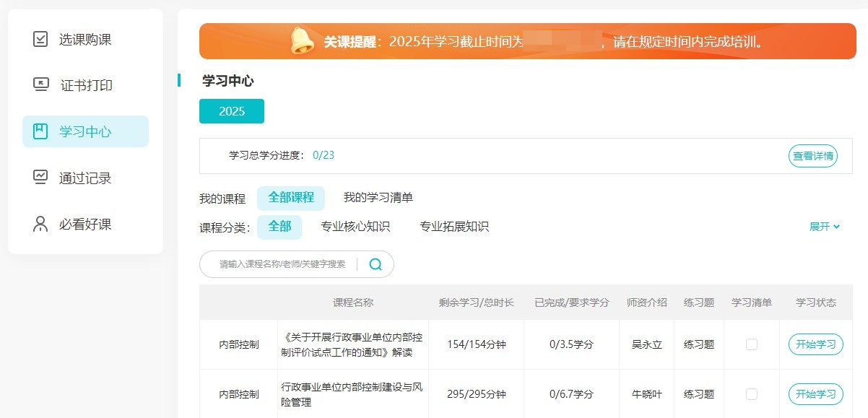Click 查看详情 button
The image size is (868, 418).
tap(812, 156)
